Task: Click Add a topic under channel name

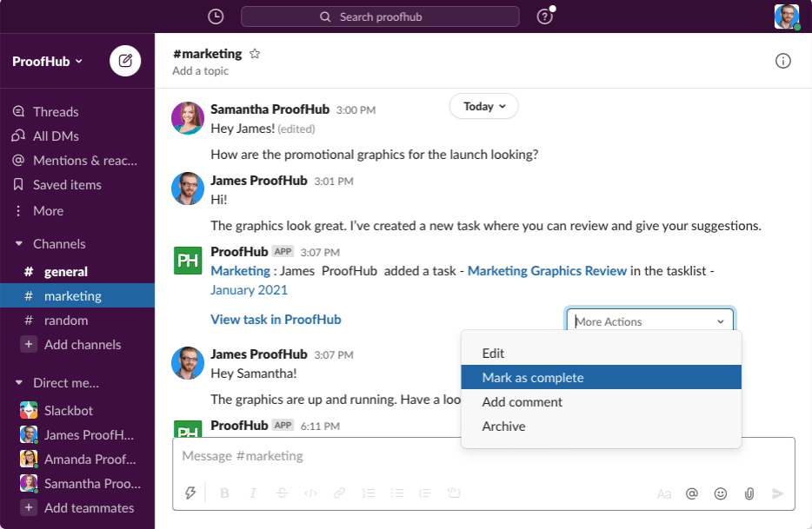Action: click(201, 71)
